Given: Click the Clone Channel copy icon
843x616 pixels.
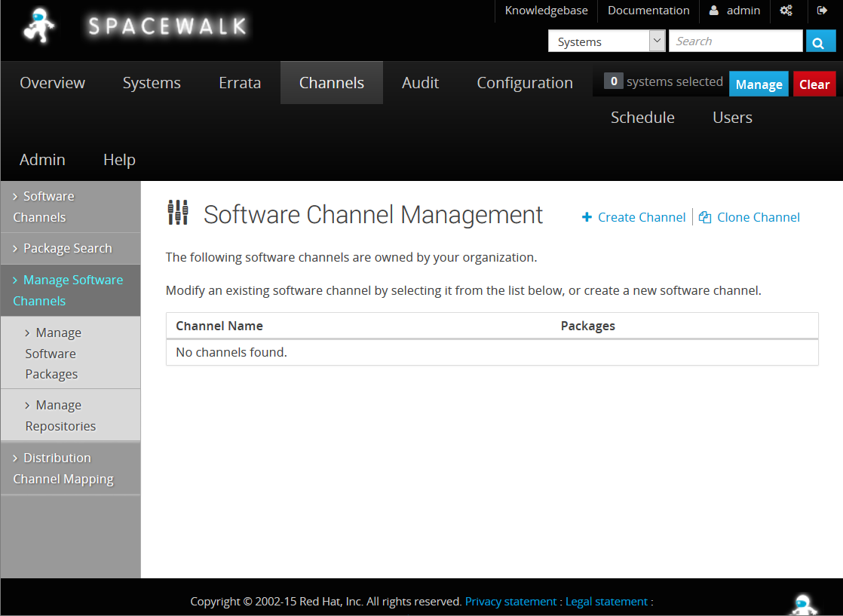Looking at the screenshot, I should click(x=705, y=217).
